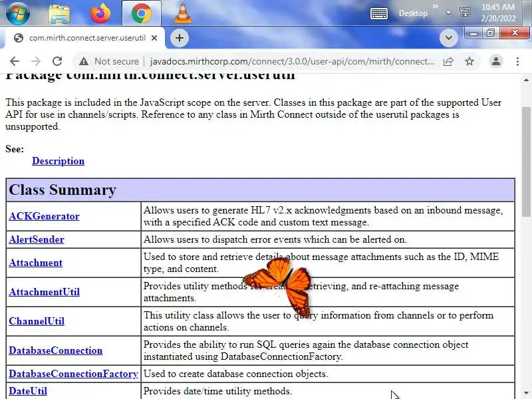The width and height of the screenshot is (532, 399).
Task: Open the clock showing 10:45 AM
Action: coord(498,13)
